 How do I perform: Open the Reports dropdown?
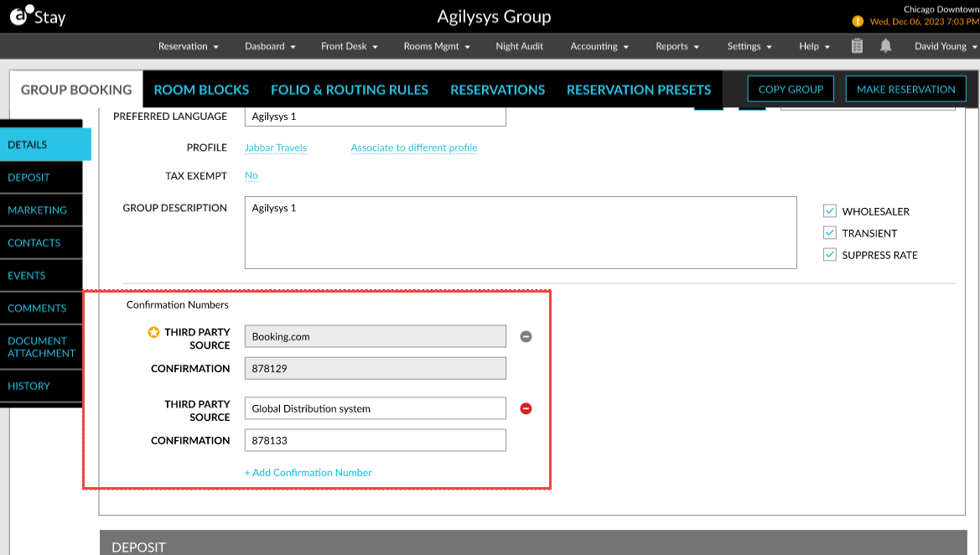click(x=677, y=46)
